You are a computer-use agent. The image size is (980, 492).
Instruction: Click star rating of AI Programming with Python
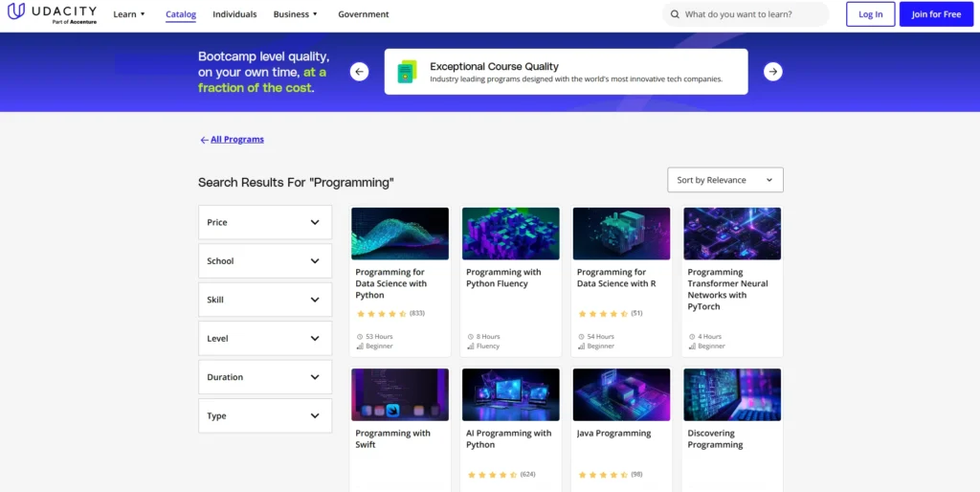(x=492, y=475)
